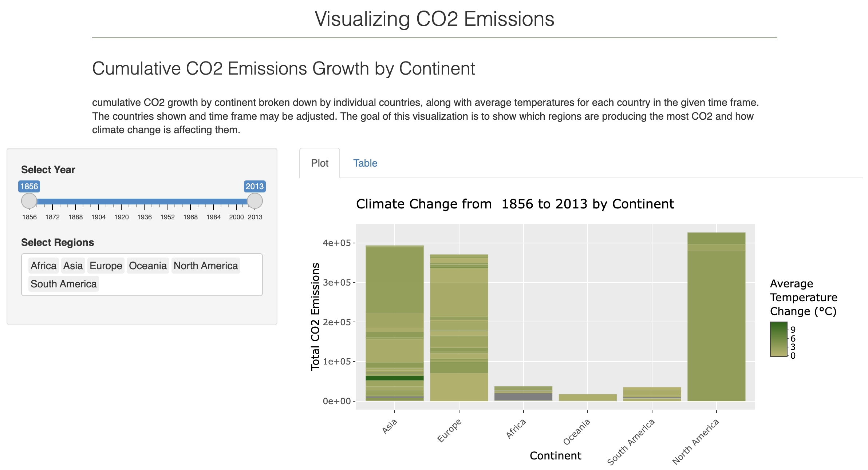Click the 'Oceania' x-axis label

pyautogui.click(x=577, y=432)
